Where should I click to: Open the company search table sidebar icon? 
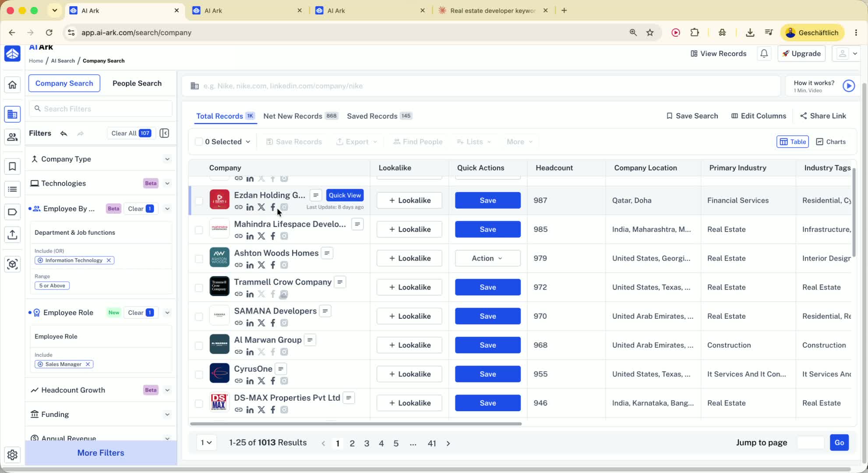12,114
